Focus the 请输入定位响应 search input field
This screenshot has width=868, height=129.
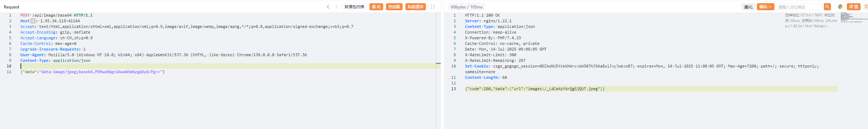800,7
